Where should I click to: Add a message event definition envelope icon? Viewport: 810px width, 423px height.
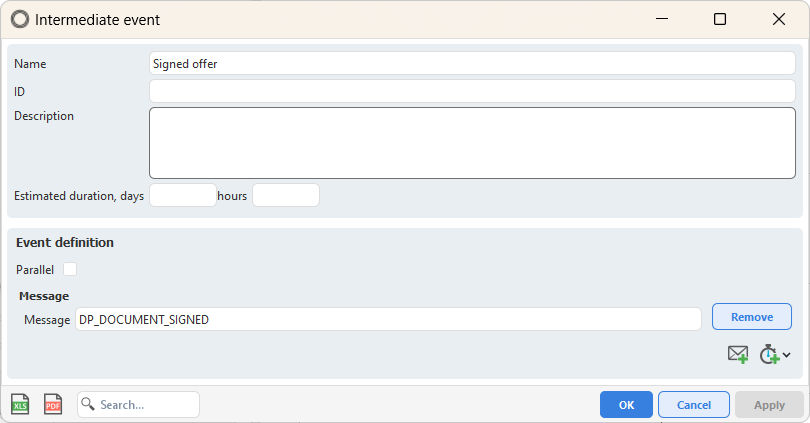tap(738, 354)
